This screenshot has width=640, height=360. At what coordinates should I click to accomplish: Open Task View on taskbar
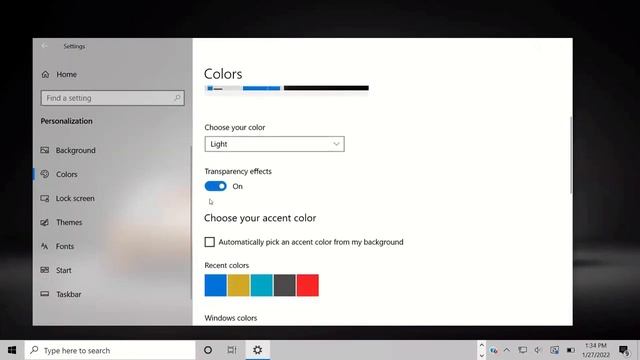pos(232,350)
